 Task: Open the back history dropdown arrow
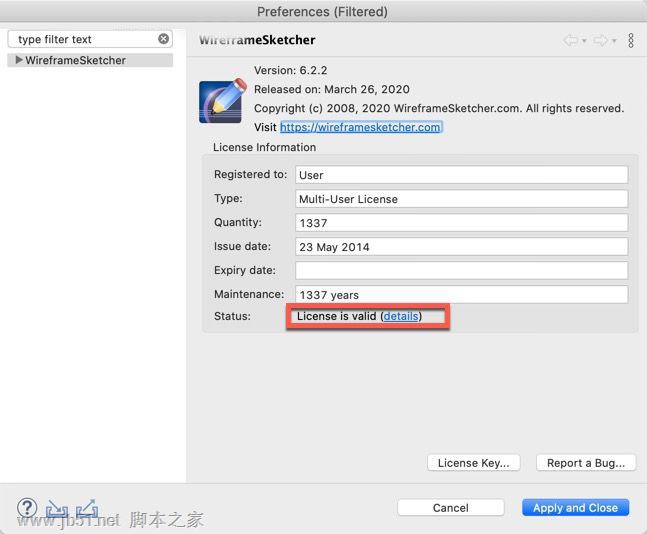click(584, 41)
